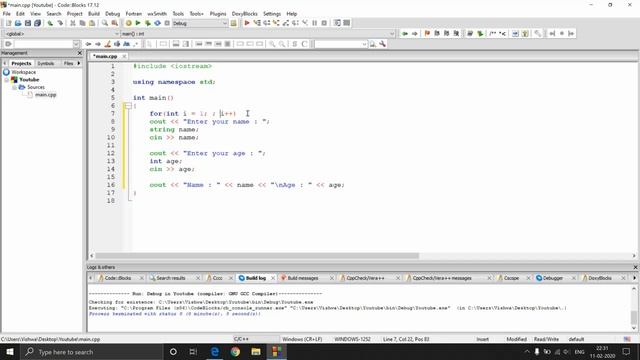Click the Match case 'Aa' icon
Screen dimensions: 640x360
point(127,44)
